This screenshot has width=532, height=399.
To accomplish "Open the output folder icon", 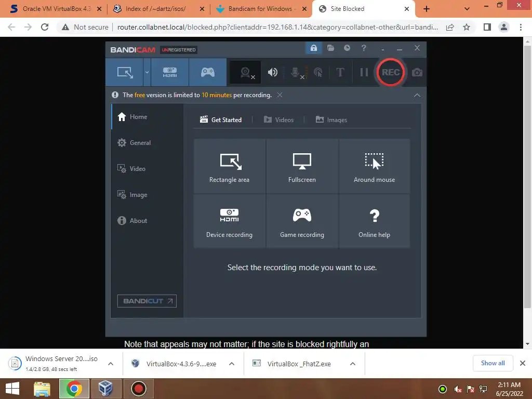I will [330, 48].
